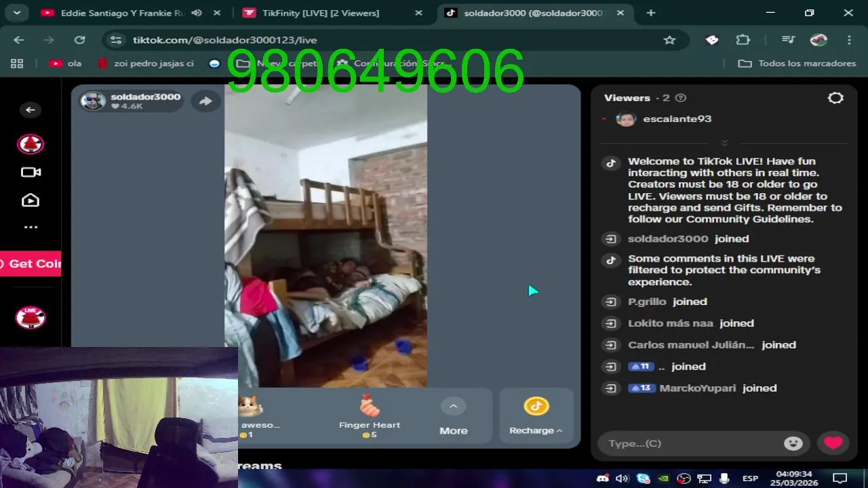Open chat settings gear icon
The image size is (868, 488).
[835, 98]
